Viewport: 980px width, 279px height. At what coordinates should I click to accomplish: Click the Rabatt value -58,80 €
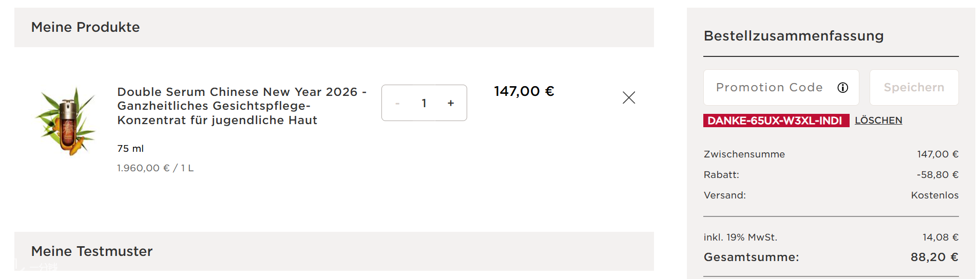(937, 175)
